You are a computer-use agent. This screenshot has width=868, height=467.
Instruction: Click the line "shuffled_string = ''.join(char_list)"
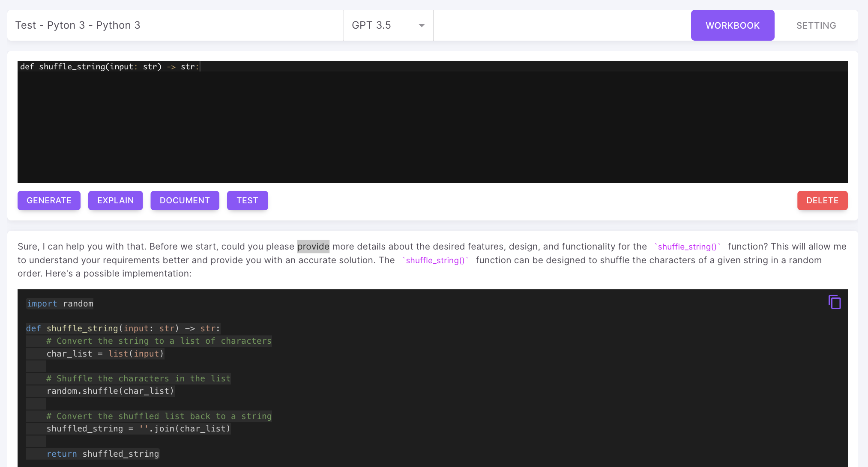coord(138,428)
